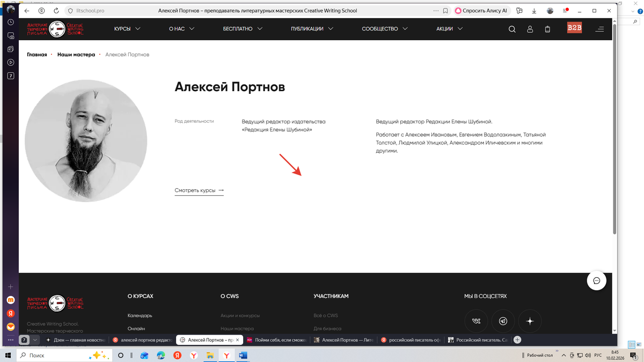Click the Telegram icon under МЫ В СОЦСЕТЯХ
The image size is (644, 362).
pyautogui.click(x=503, y=321)
